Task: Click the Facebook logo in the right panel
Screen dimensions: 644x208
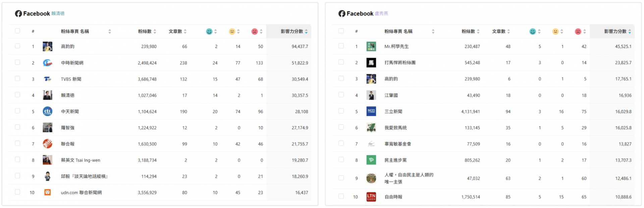Action: coord(342,13)
